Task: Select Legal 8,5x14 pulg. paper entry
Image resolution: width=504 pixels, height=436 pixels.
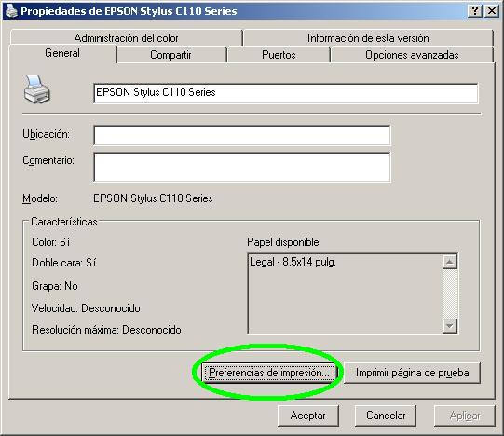Action: tap(293, 262)
